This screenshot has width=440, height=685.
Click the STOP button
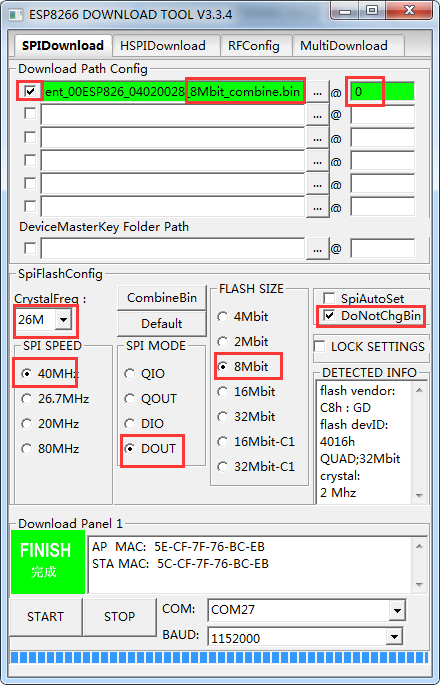tap(119, 616)
